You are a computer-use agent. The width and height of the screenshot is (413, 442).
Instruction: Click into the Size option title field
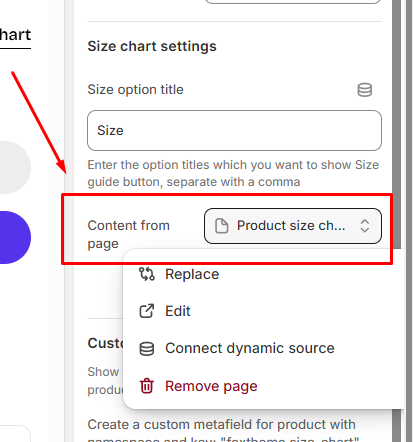tap(234, 131)
